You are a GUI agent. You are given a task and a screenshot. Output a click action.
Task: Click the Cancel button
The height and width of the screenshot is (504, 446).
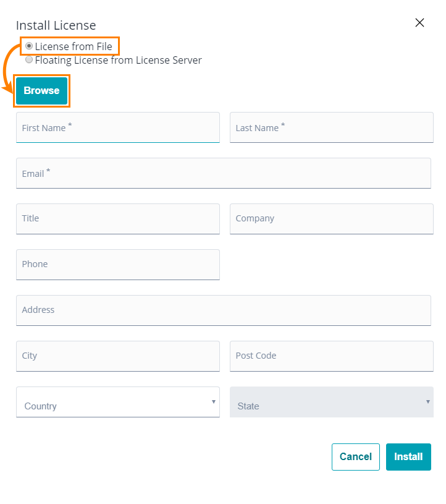[355, 457]
